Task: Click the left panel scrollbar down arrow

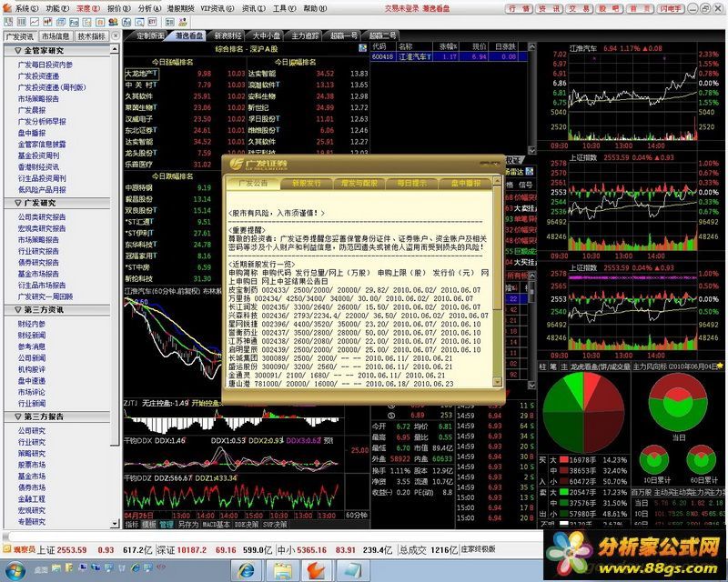Action: [115, 524]
